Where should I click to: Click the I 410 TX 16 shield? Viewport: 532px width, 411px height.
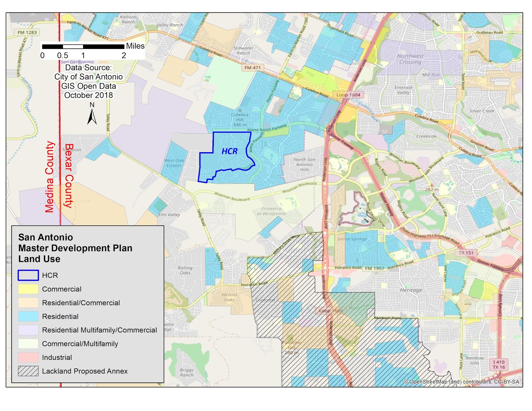499,364
